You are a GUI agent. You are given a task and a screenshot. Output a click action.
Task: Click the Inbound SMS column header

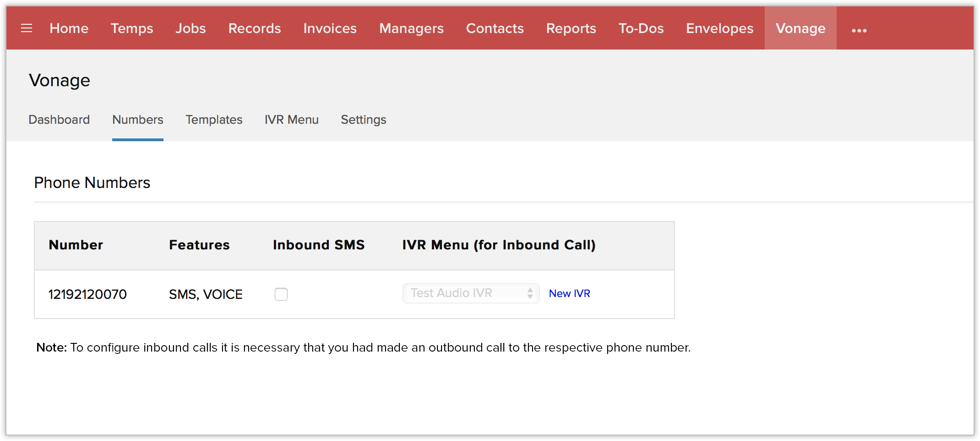tap(319, 245)
